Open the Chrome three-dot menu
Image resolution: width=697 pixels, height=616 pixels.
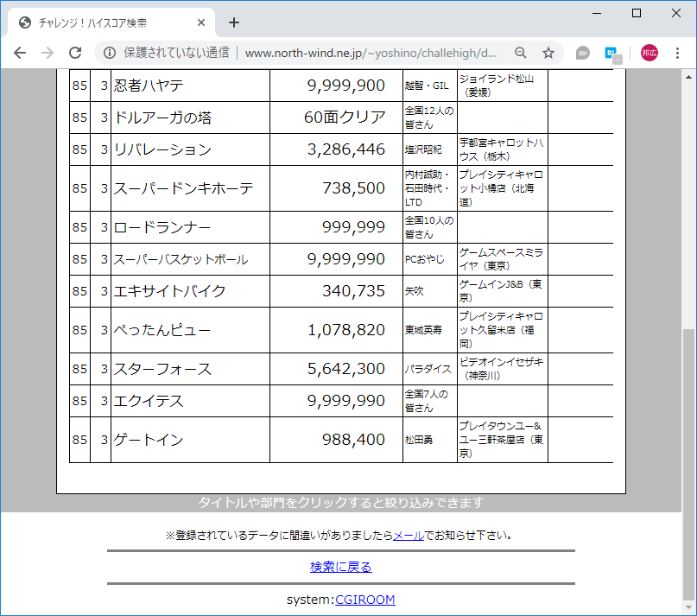coord(677,53)
